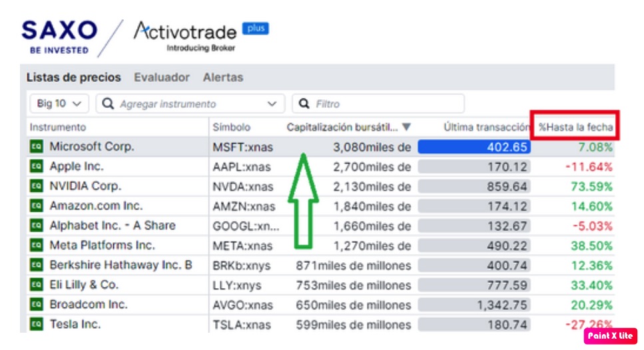Click the EQ icon beside Tesla Inc.
Viewport: 644px width, 350px height.
click(x=36, y=325)
